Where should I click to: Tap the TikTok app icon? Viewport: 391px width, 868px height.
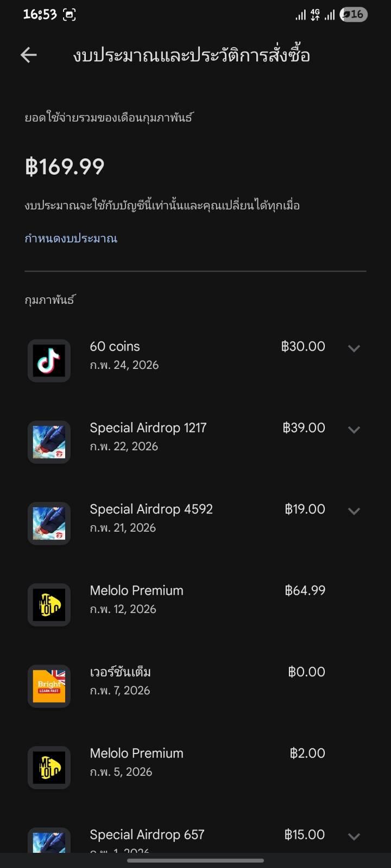49,361
